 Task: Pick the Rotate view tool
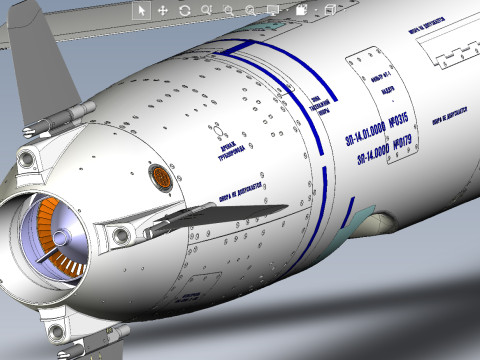[185, 11]
